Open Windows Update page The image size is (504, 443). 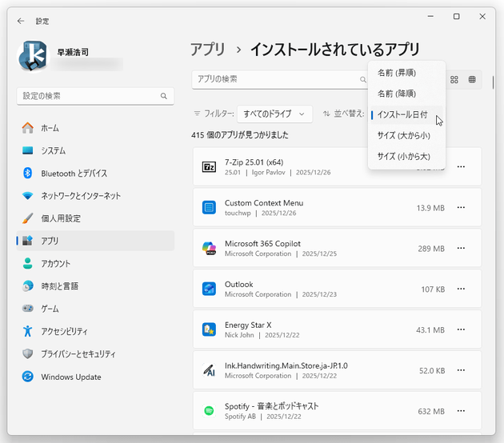pyautogui.click(x=95, y=377)
